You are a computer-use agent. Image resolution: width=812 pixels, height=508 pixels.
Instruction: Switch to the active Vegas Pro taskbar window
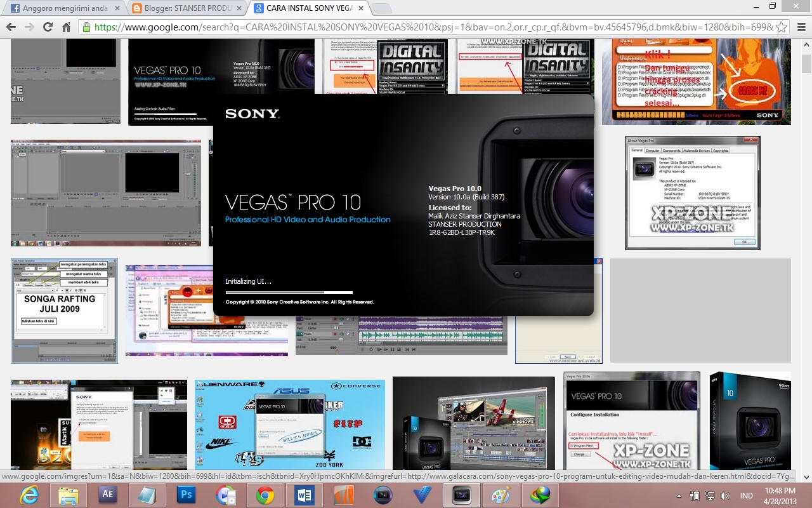point(462,495)
